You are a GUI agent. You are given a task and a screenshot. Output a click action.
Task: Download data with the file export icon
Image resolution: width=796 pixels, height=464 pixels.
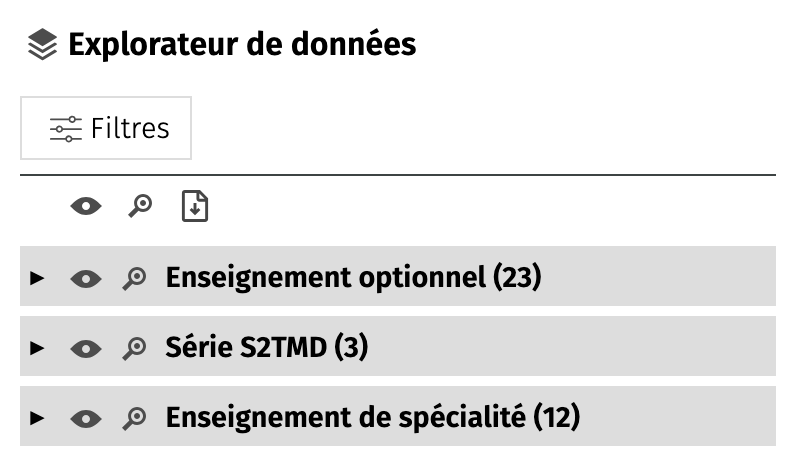(195, 207)
